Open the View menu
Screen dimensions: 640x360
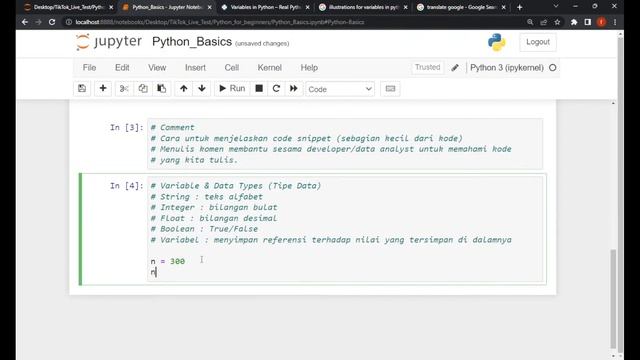[157, 68]
